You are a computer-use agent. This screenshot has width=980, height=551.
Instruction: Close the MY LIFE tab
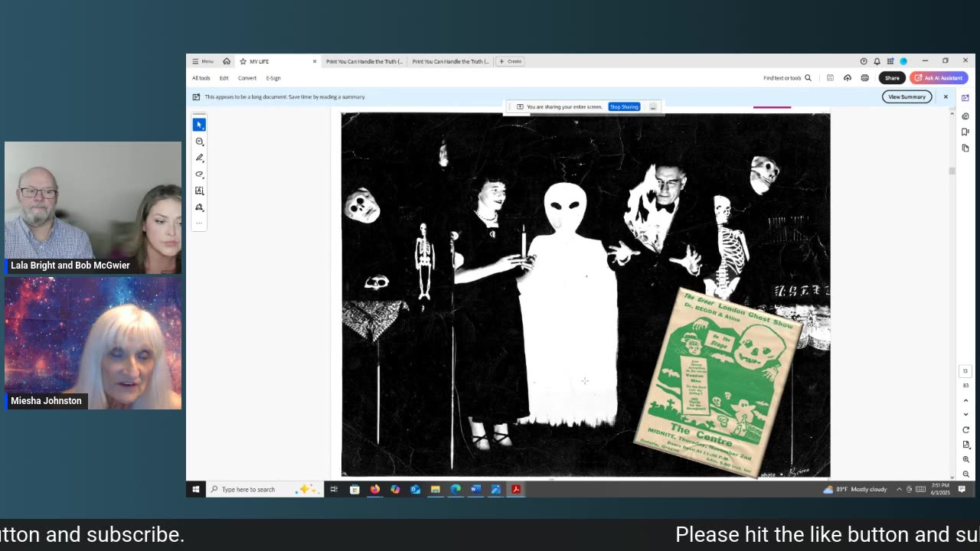coord(314,61)
